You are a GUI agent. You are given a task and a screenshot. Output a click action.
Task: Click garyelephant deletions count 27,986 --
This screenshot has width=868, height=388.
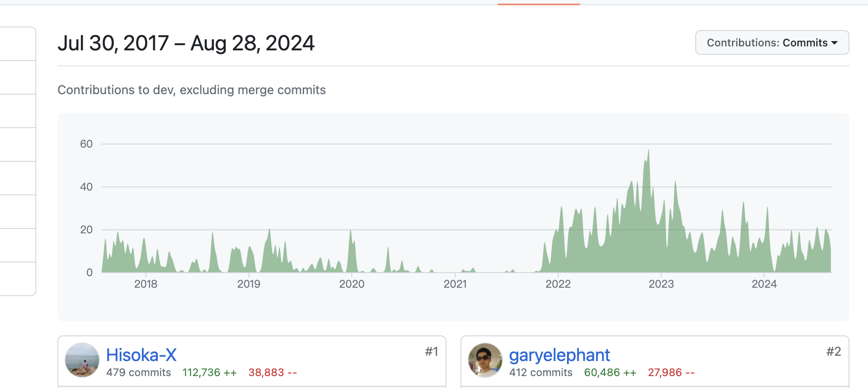coord(671,373)
